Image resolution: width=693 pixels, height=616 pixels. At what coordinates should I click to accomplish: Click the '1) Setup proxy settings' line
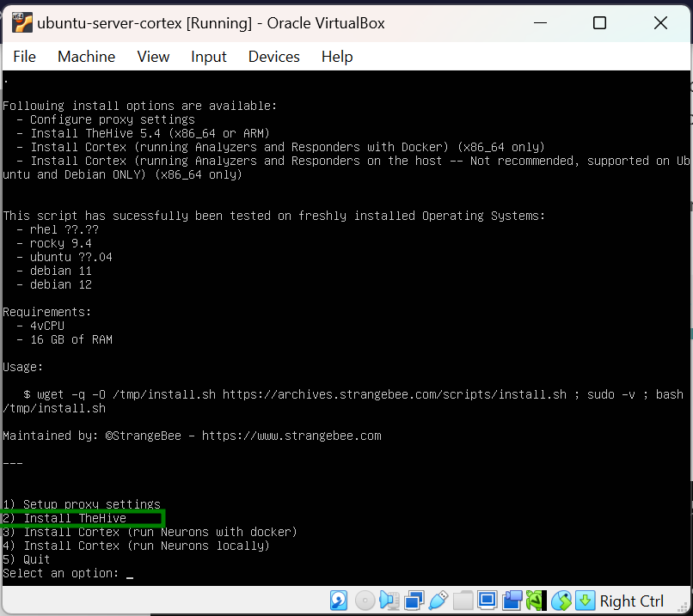pos(82,504)
